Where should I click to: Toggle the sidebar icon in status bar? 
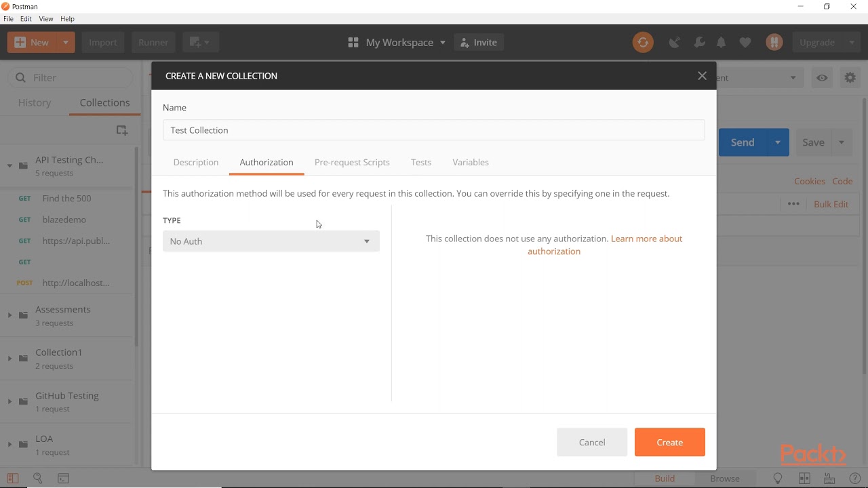pyautogui.click(x=13, y=478)
